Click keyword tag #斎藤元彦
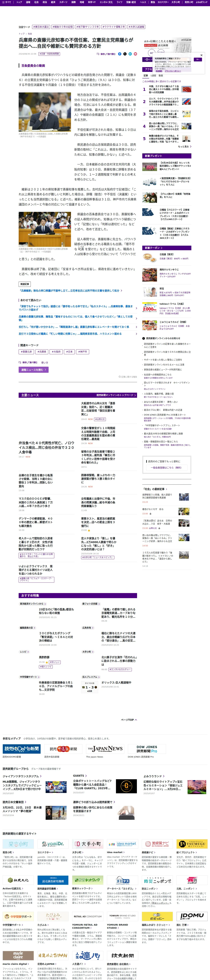The height and width of the screenshot is (980, 210). pyautogui.click(x=26, y=352)
